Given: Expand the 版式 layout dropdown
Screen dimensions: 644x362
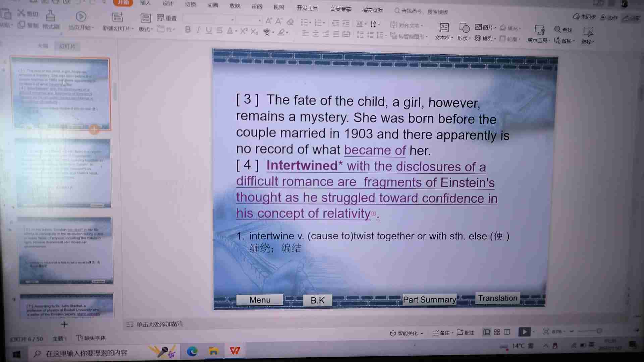Looking at the screenshot, I should (x=146, y=29).
